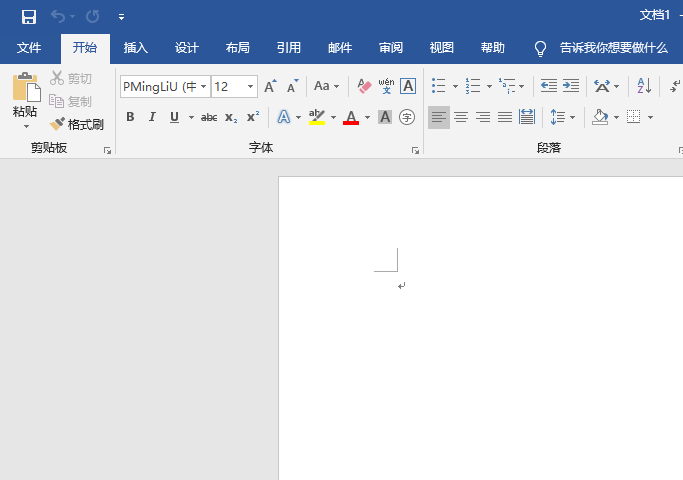Open the 帮助 tab
Viewport: 683px width, 480px height.
coord(493,47)
